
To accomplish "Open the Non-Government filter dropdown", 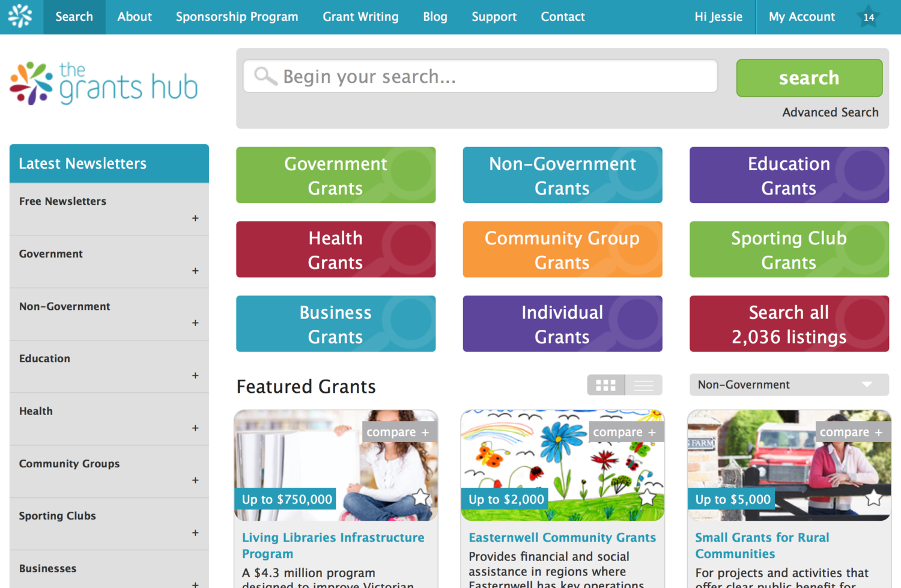I will point(789,385).
